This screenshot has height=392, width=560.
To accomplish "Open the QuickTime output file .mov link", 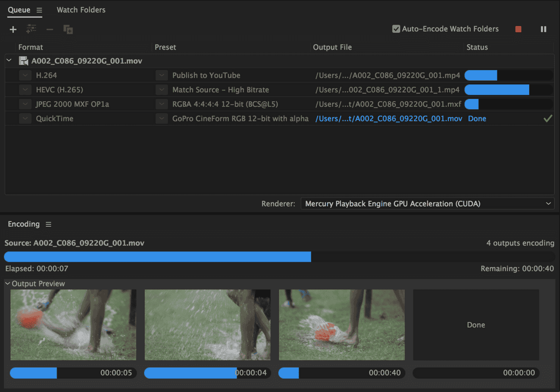I will (x=389, y=119).
